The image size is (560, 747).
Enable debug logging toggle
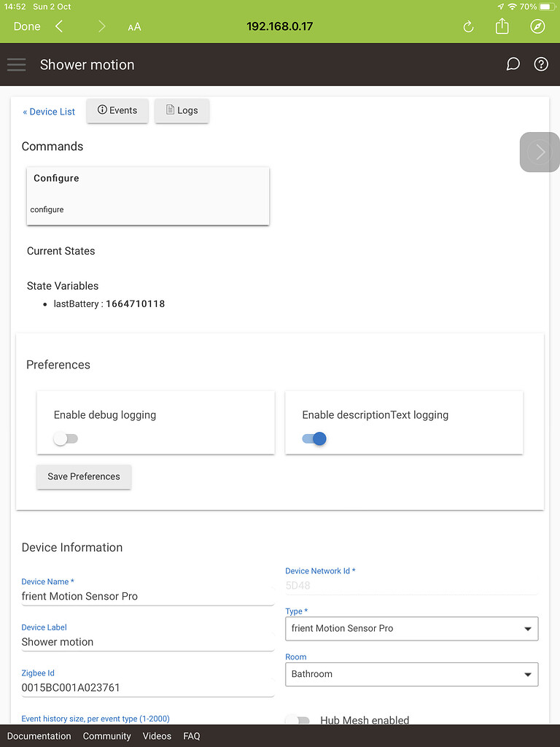(x=66, y=438)
